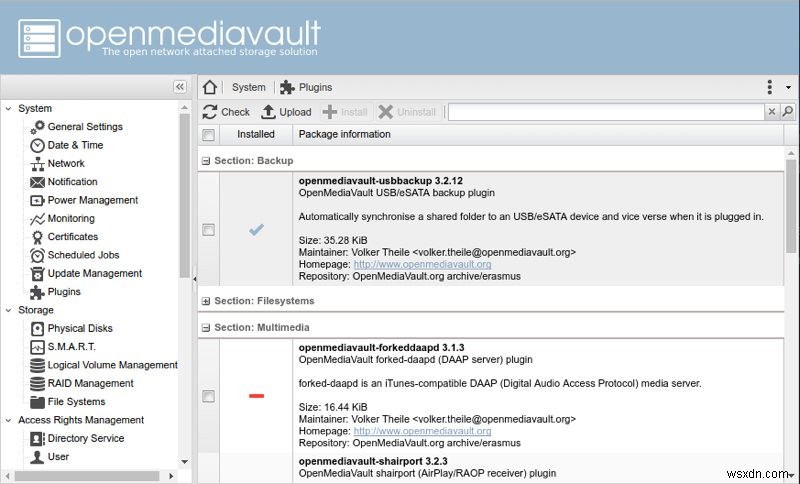The image size is (800, 484).
Task: Click in the plugin search input field
Action: tap(606, 112)
